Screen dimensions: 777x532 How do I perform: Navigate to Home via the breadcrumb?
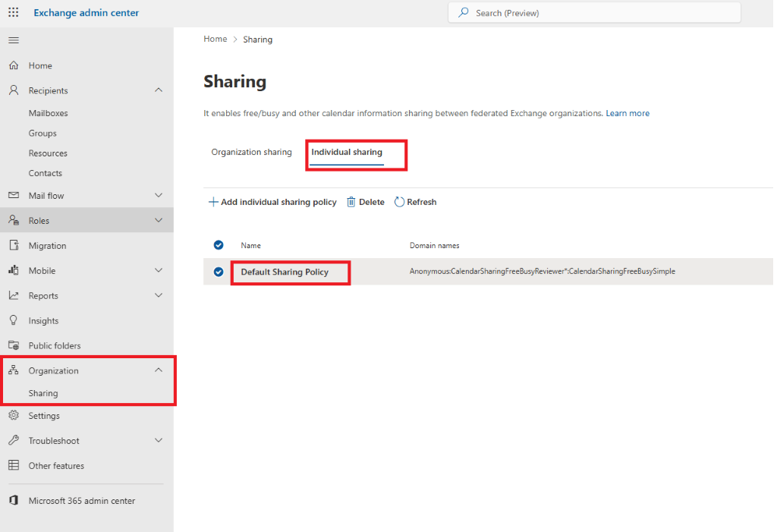pyautogui.click(x=215, y=39)
